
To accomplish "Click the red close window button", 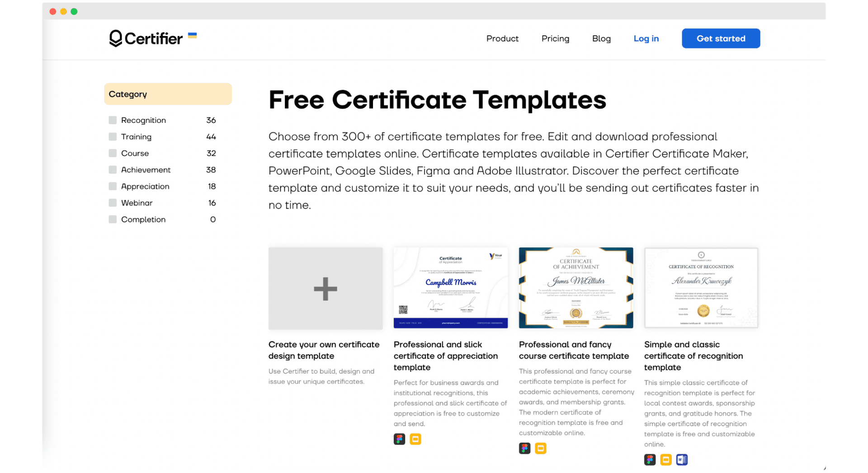I will click(53, 11).
